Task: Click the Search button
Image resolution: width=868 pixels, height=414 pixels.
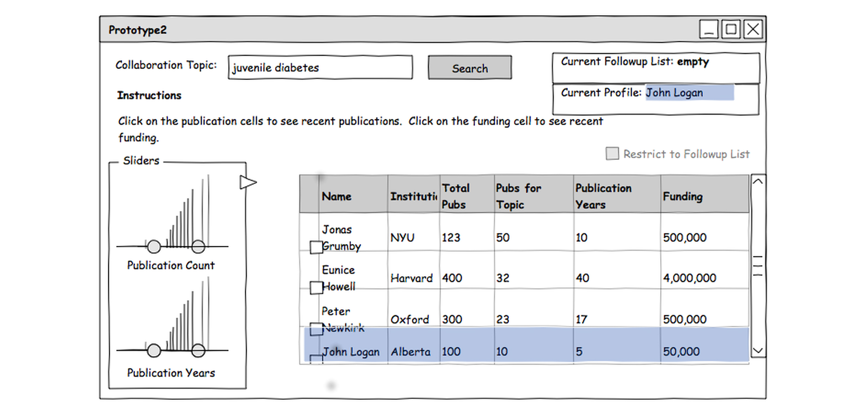Action: [x=470, y=68]
